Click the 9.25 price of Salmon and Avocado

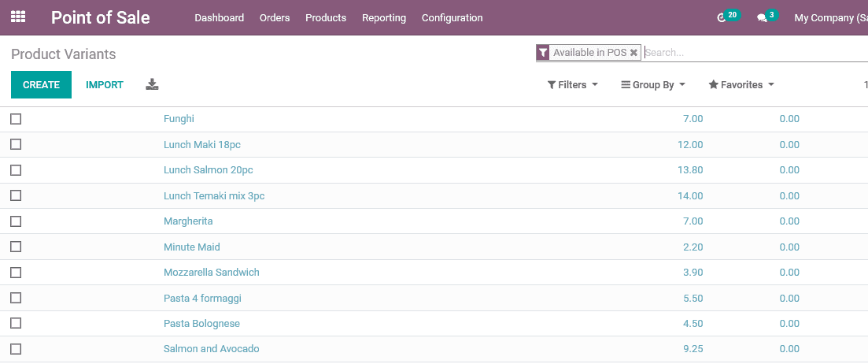pos(693,349)
